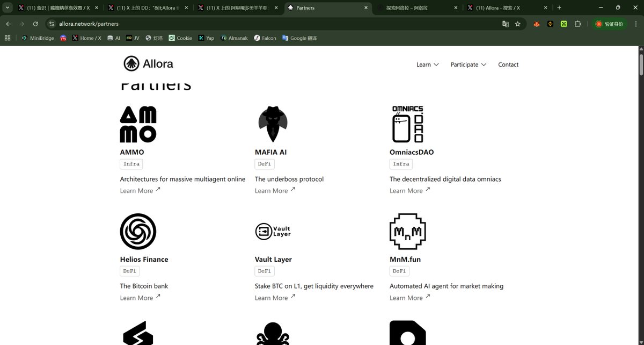Open the browser extensions puzzle icon
This screenshot has width=644, height=345.
click(578, 24)
